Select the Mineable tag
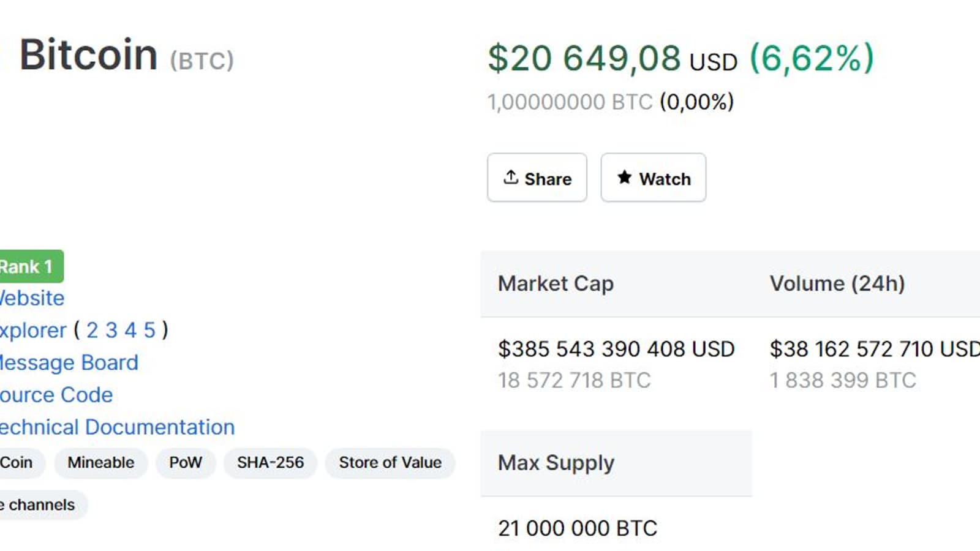Image resolution: width=980 pixels, height=551 pixels. click(100, 463)
